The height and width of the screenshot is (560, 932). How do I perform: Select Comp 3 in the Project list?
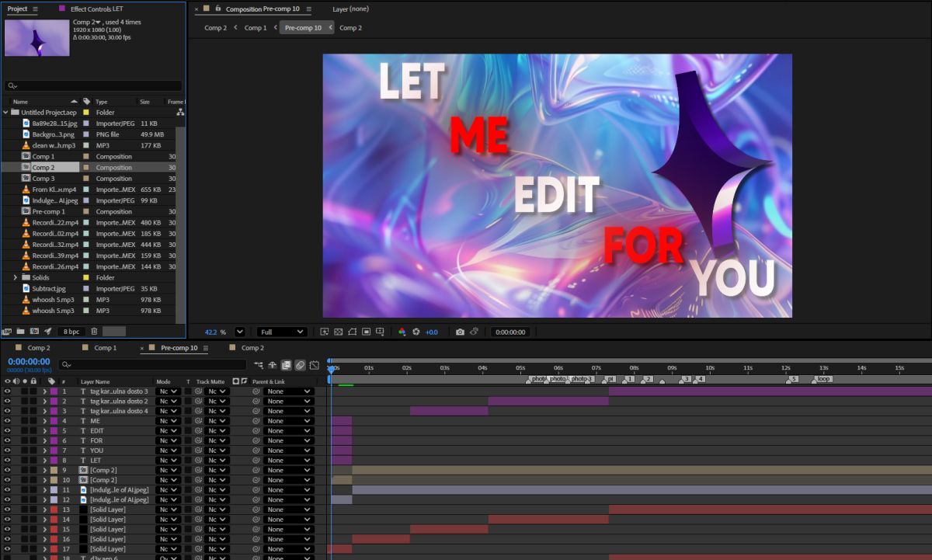pyautogui.click(x=43, y=179)
